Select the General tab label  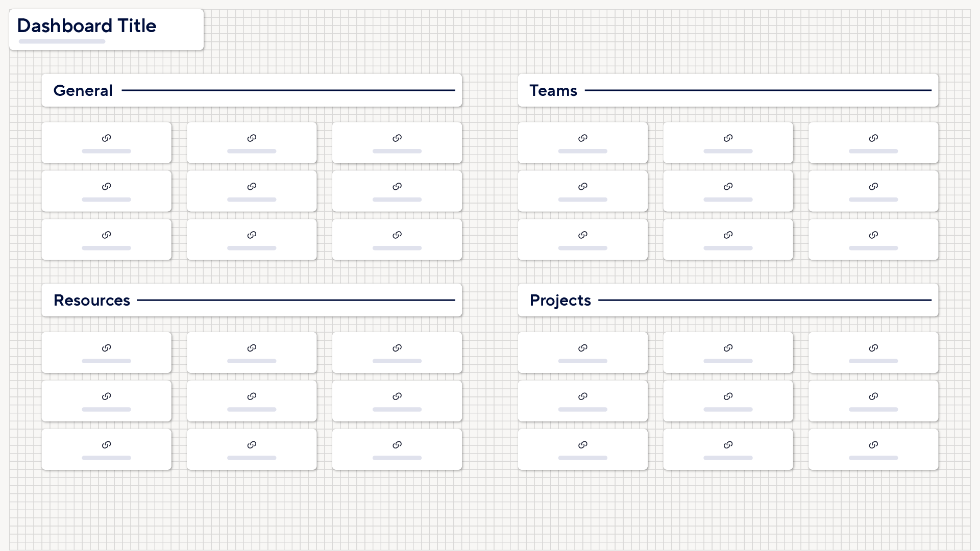coord(82,89)
